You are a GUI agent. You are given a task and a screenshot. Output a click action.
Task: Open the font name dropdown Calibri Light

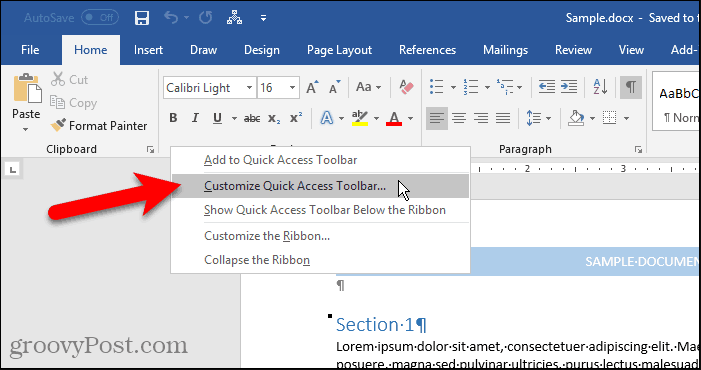249,88
